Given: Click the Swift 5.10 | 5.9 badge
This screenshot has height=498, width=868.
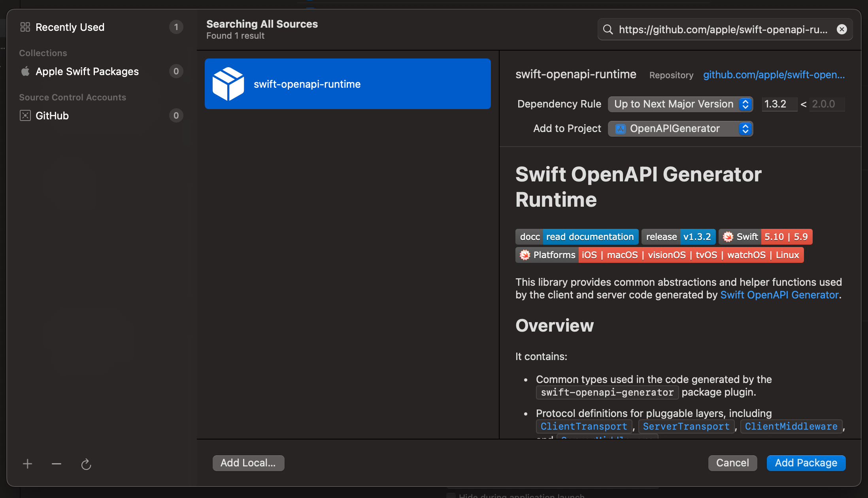Looking at the screenshot, I should 766,237.
